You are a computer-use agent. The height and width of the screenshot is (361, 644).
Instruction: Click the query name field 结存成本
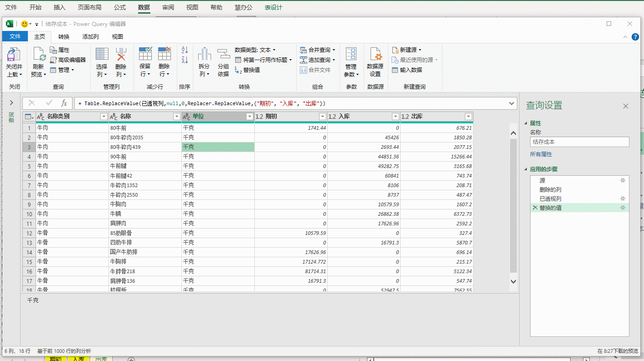tap(579, 142)
